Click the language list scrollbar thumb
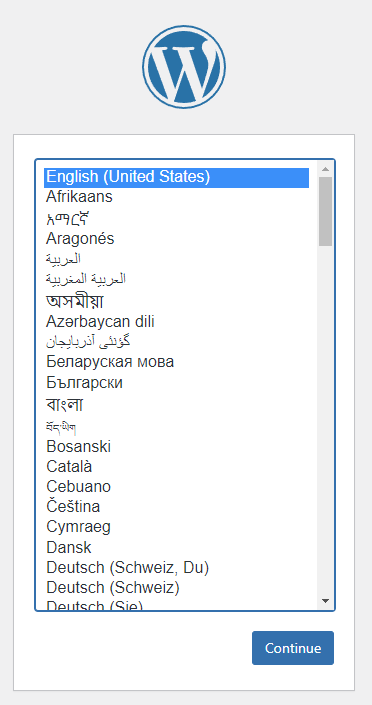This screenshot has width=372, height=705. pyautogui.click(x=326, y=211)
